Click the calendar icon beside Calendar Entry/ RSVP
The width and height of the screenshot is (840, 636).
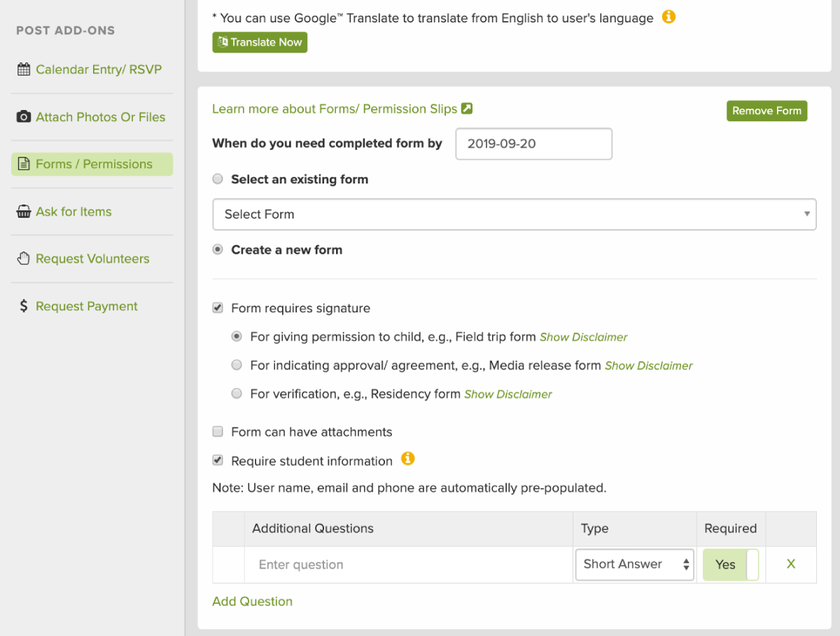[23, 69]
